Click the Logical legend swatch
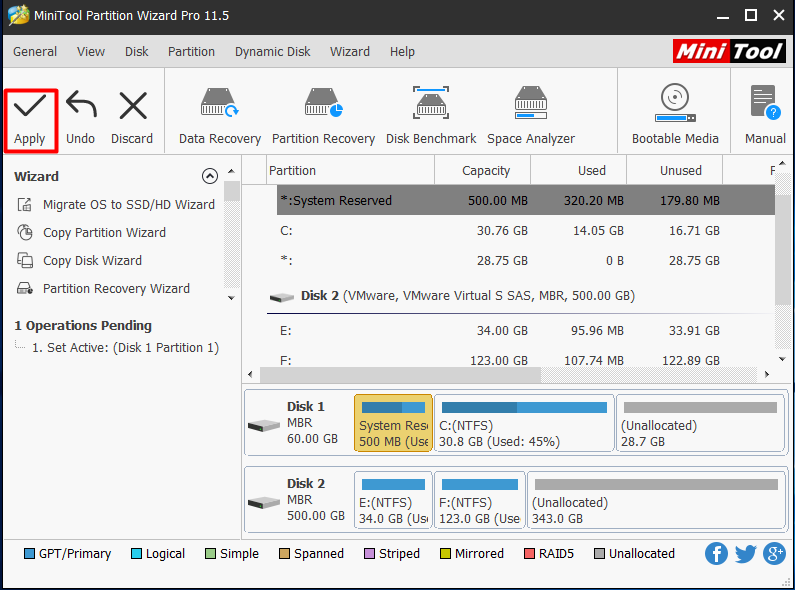Screen dimensions: 795x590 click(136, 554)
